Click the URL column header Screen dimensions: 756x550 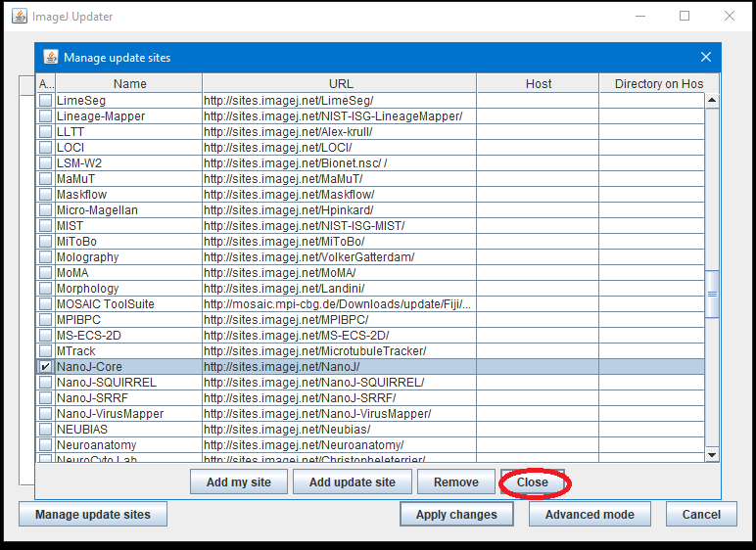coord(340,83)
